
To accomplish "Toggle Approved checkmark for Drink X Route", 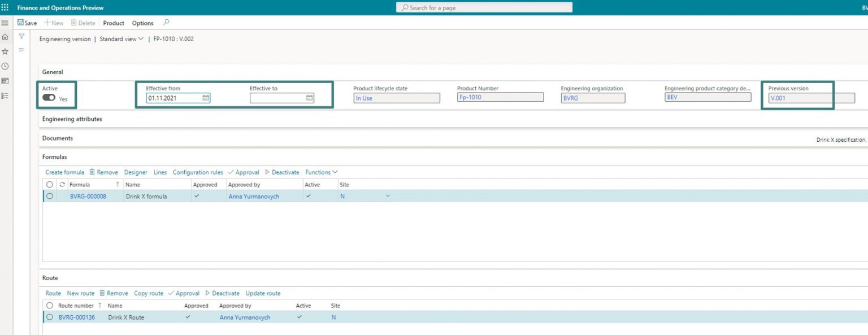I will [x=188, y=316].
